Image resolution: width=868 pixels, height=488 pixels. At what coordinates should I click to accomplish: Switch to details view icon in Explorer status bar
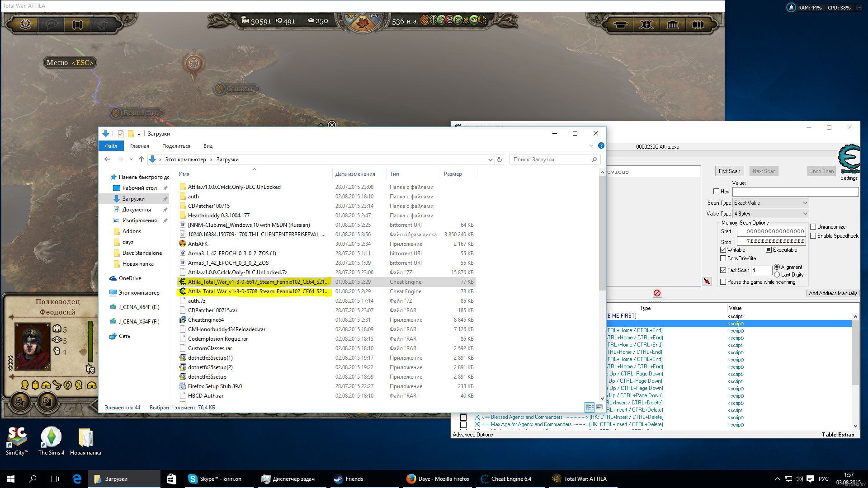(x=590, y=407)
